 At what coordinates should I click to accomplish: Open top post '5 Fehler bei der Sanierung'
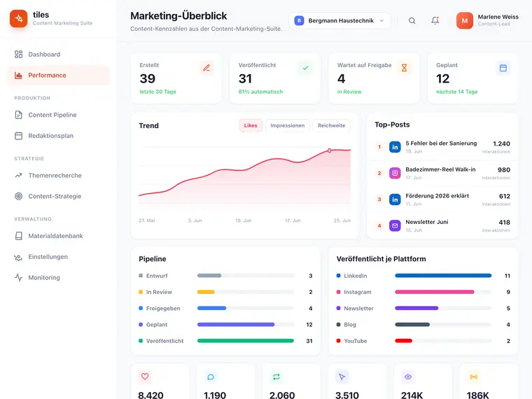442,147
